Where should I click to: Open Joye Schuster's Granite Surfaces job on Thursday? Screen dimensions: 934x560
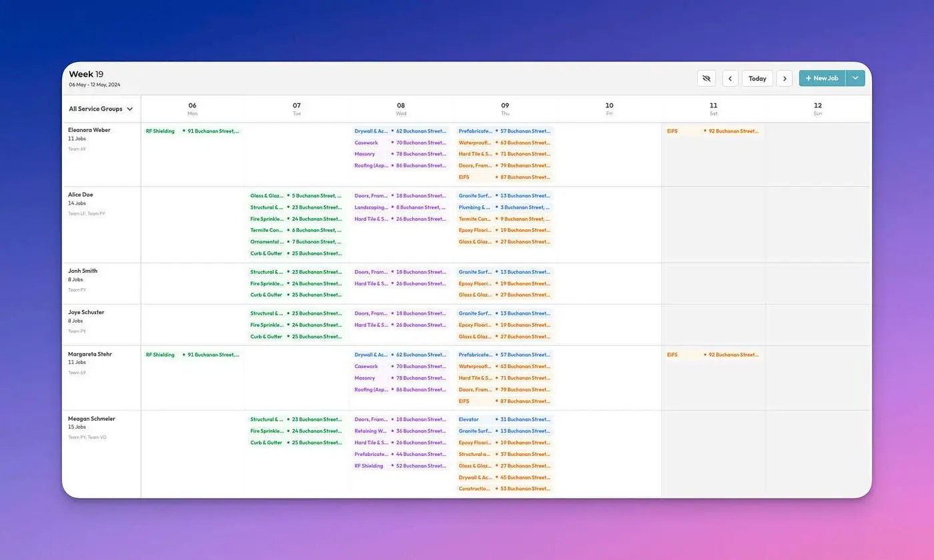[475, 313]
